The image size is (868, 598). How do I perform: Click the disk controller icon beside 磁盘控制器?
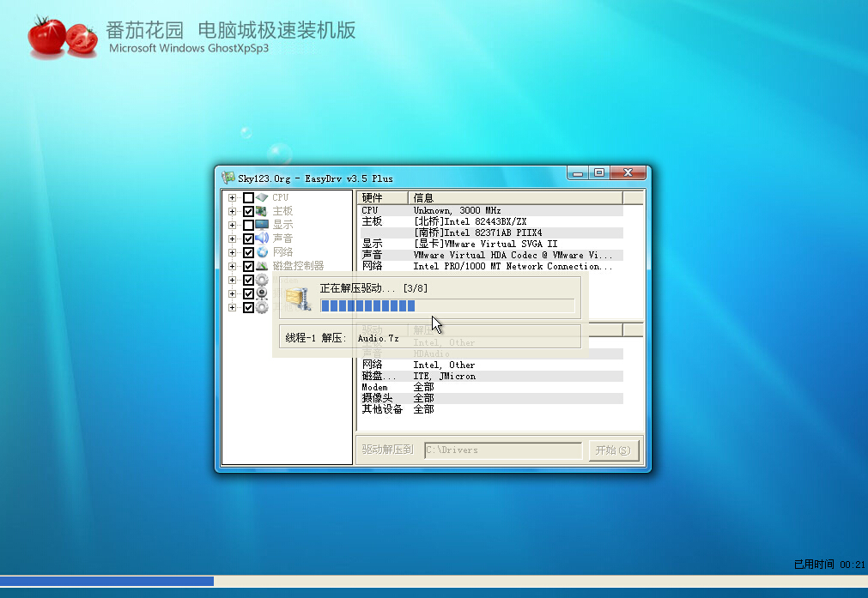coord(262,266)
